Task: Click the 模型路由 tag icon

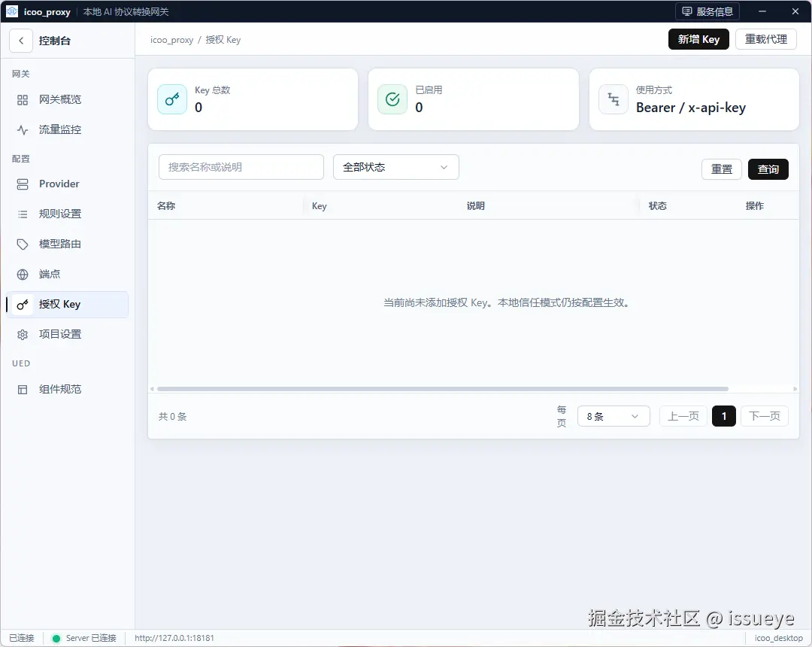Action: point(23,245)
